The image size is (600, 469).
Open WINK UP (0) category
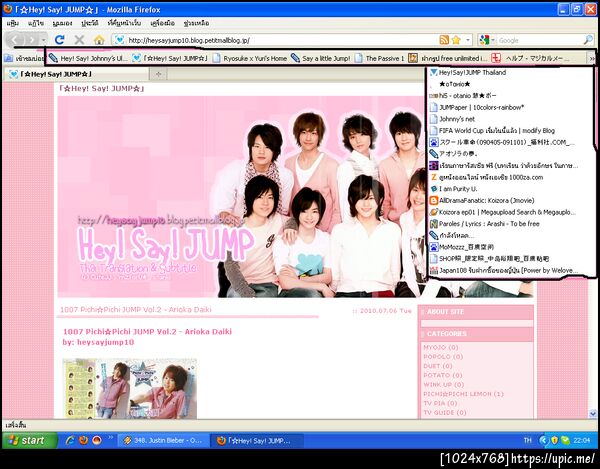pos(443,384)
